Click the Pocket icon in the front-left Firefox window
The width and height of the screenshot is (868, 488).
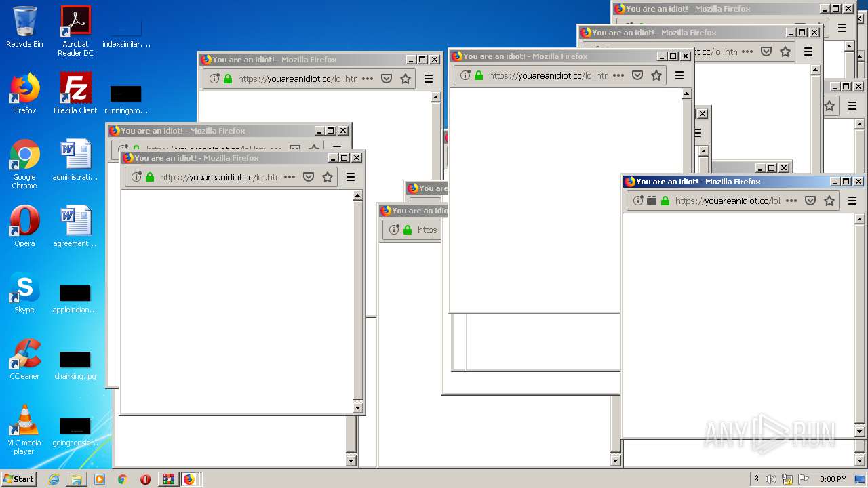click(x=309, y=177)
